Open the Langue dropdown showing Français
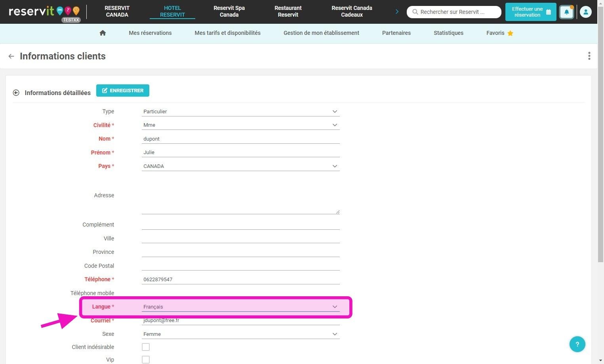 pyautogui.click(x=241, y=307)
